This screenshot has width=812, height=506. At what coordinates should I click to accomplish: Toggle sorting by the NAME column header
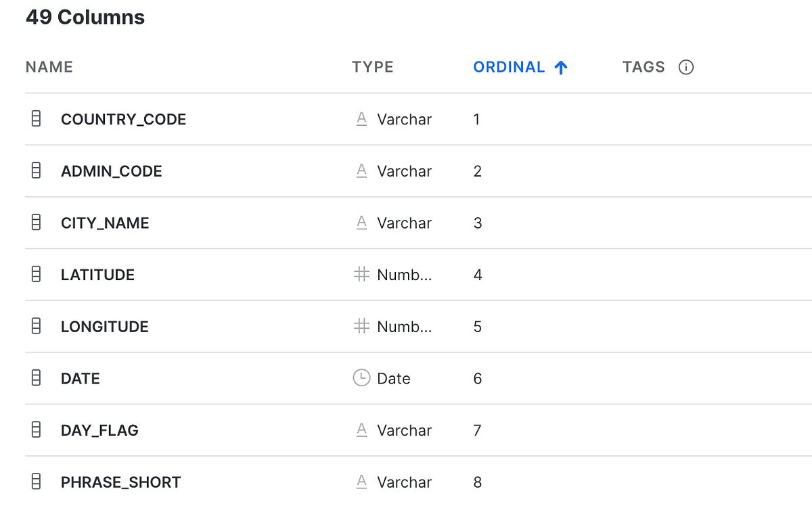click(x=49, y=67)
